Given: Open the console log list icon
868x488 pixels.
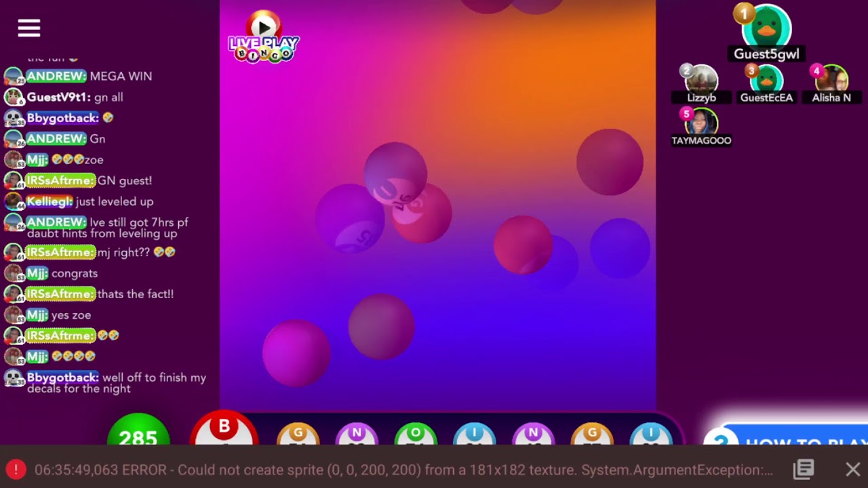Looking at the screenshot, I should pos(804,469).
